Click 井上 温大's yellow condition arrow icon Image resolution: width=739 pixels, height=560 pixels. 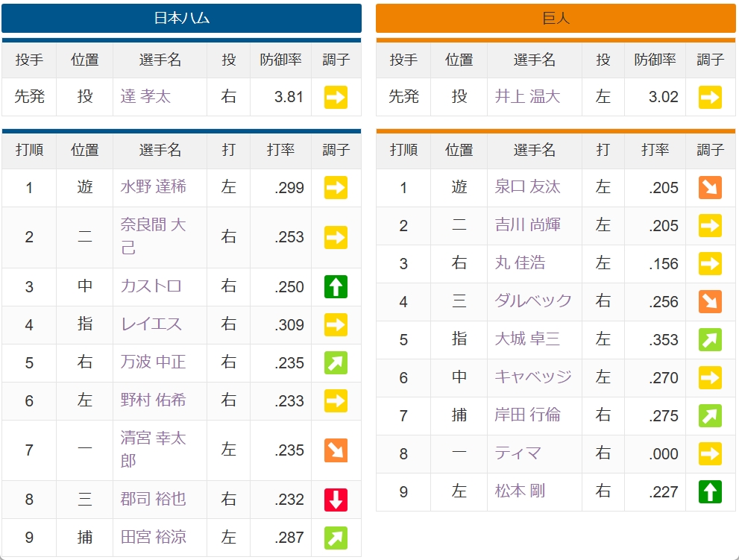point(710,97)
